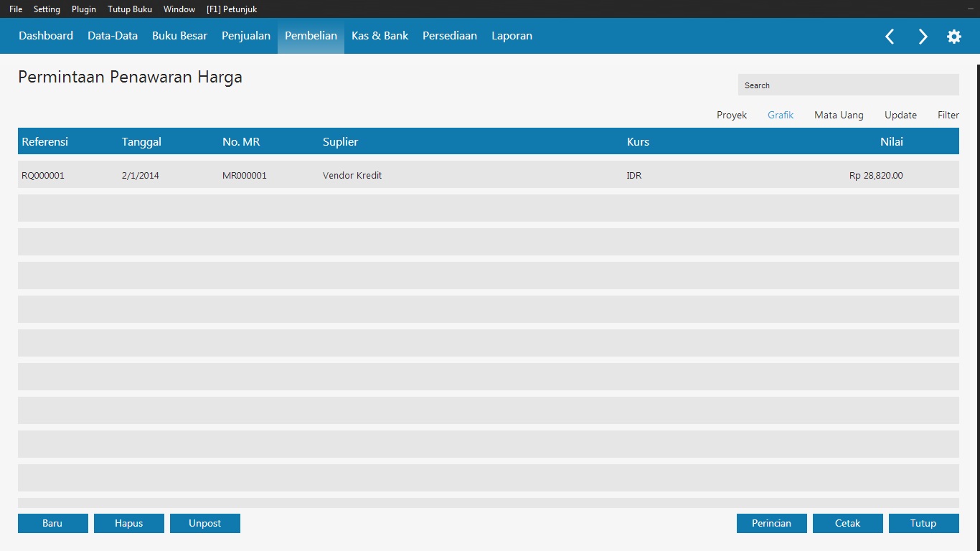Click the MR000001 cell

pyautogui.click(x=245, y=175)
